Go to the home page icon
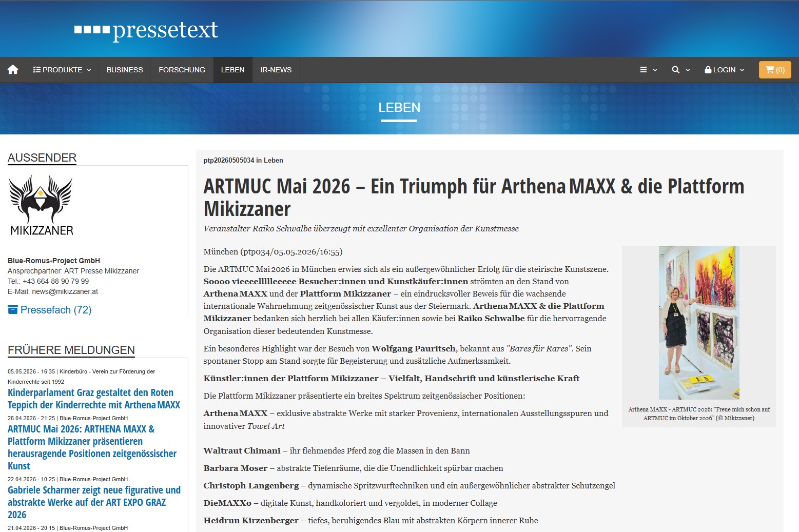Screen dimensions: 799x532 [x=13, y=70]
